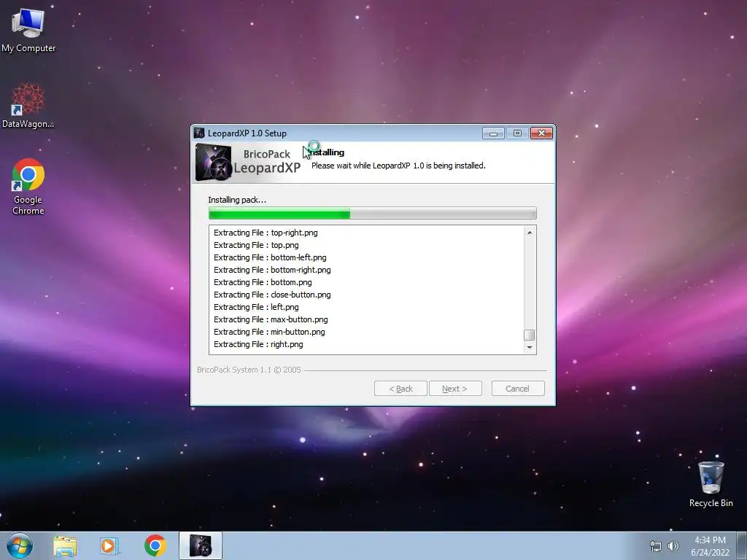This screenshot has width=747, height=560.
Task: Open the clock showing 4:34 PM
Action: (710, 540)
